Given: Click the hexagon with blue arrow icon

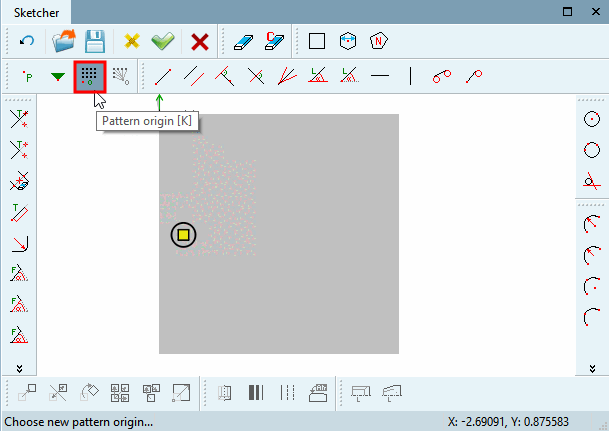Looking at the screenshot, I should [x=348, y=41].
